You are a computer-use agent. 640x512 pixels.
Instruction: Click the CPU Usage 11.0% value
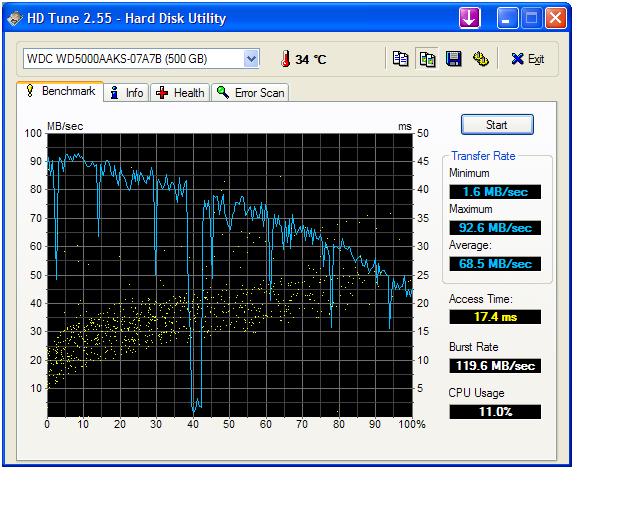tap(495, 412)
